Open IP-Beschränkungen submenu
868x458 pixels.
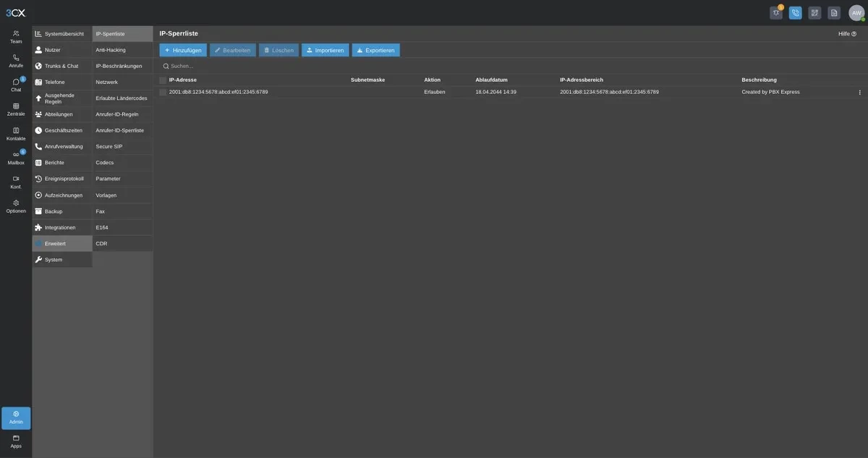[x=122, y=66]
